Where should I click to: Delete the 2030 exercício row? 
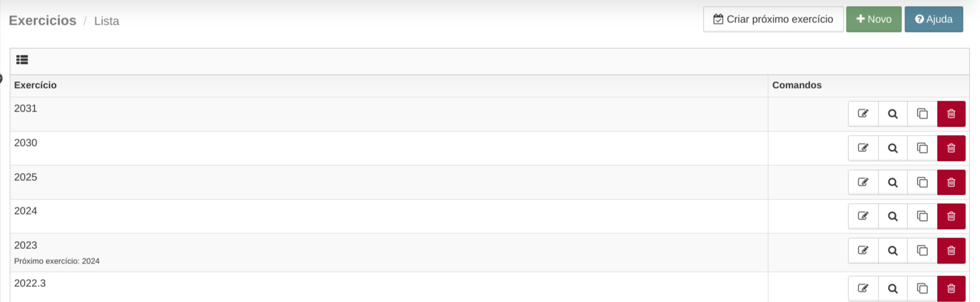[951, 148]
